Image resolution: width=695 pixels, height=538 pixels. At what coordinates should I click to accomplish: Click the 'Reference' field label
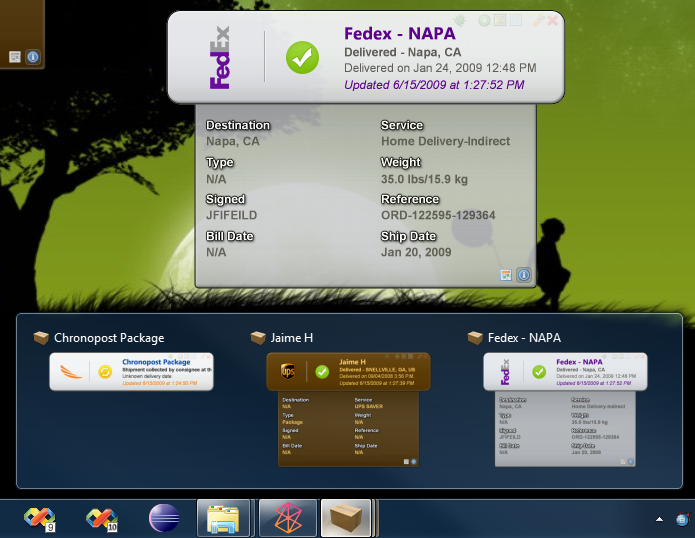tap(410, 199)
